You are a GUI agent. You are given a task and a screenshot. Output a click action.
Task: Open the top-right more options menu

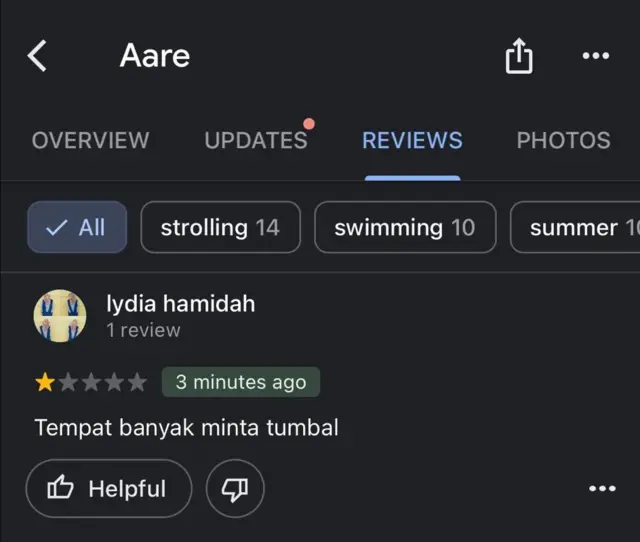pos(595,56)
